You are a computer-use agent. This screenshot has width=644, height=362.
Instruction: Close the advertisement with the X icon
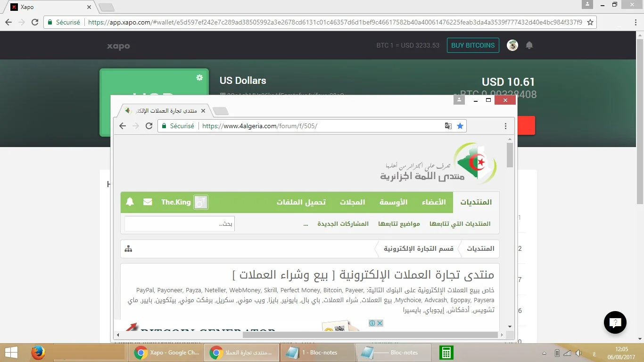(380, 323)
